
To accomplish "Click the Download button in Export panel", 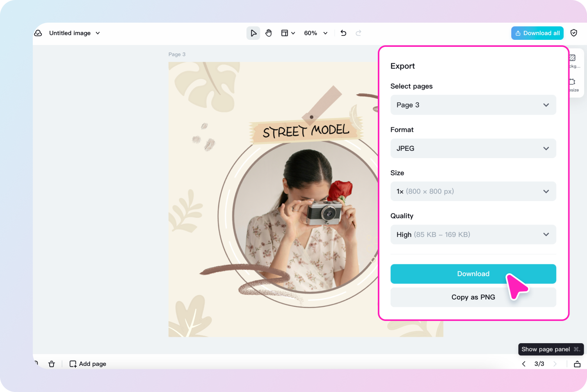I will (x=473, y=274).
